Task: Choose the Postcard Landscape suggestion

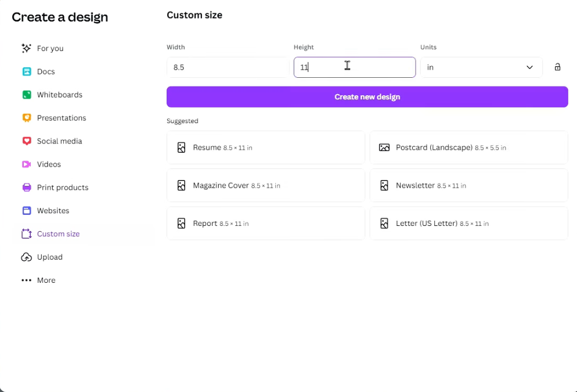Action: pos(468,148)
